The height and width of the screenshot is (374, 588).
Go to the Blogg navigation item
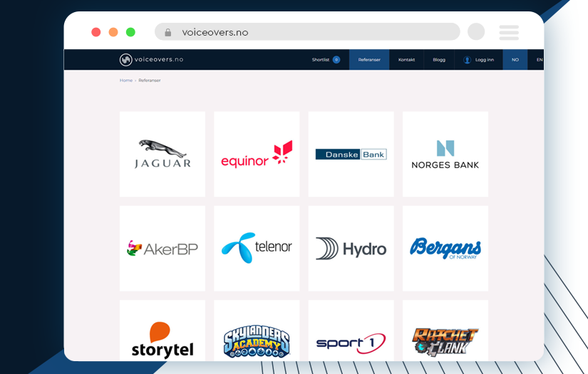(439, 60)
